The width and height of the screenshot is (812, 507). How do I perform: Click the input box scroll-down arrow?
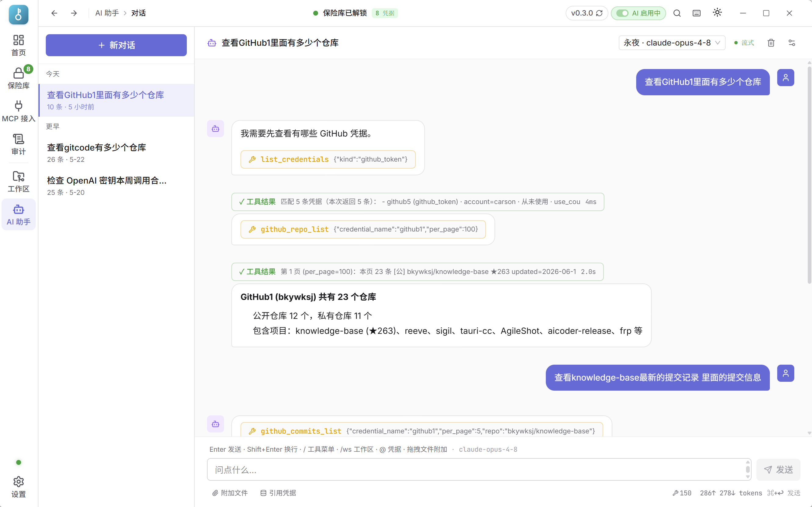(748, 476)
